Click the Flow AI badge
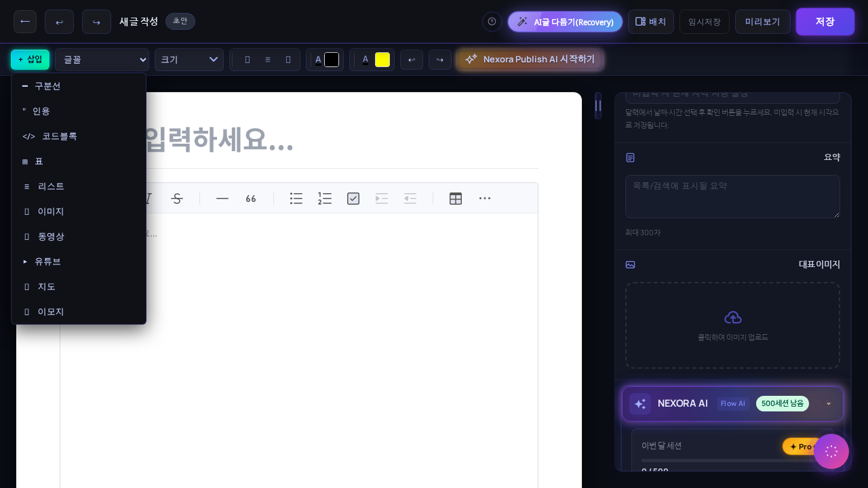 tap(733, 404)
